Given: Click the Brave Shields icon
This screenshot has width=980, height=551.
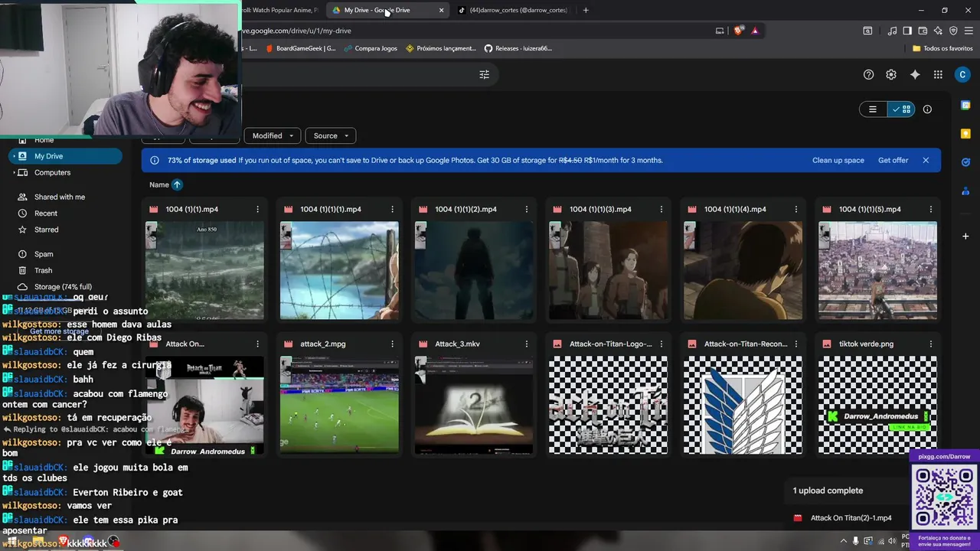Looking at the screenshot, I should tap(738, 31).
